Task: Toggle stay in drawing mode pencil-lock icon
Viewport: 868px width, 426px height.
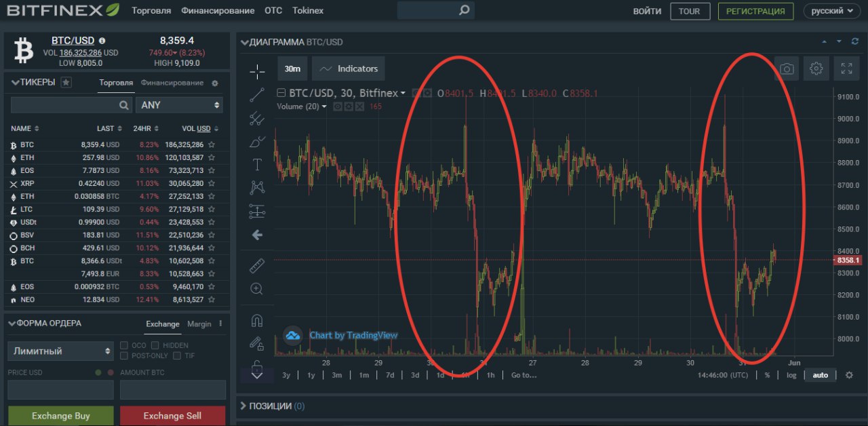Action: 257,344
